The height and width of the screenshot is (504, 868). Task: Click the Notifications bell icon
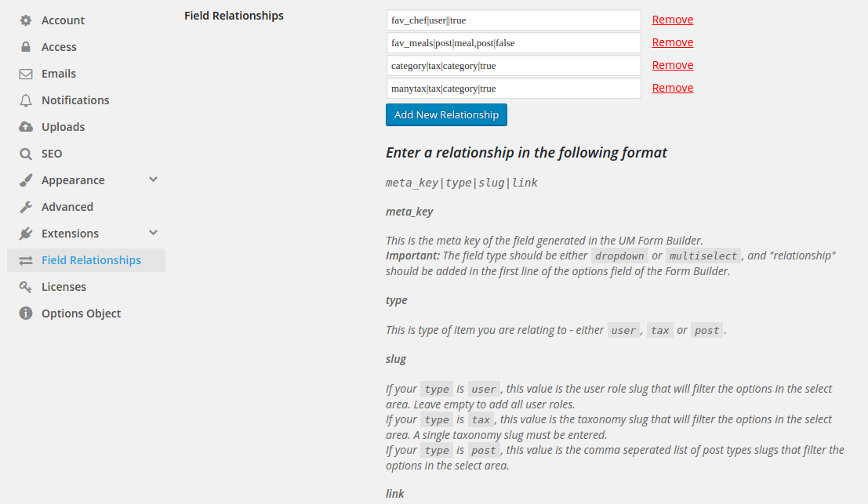(x=26, y=100)
